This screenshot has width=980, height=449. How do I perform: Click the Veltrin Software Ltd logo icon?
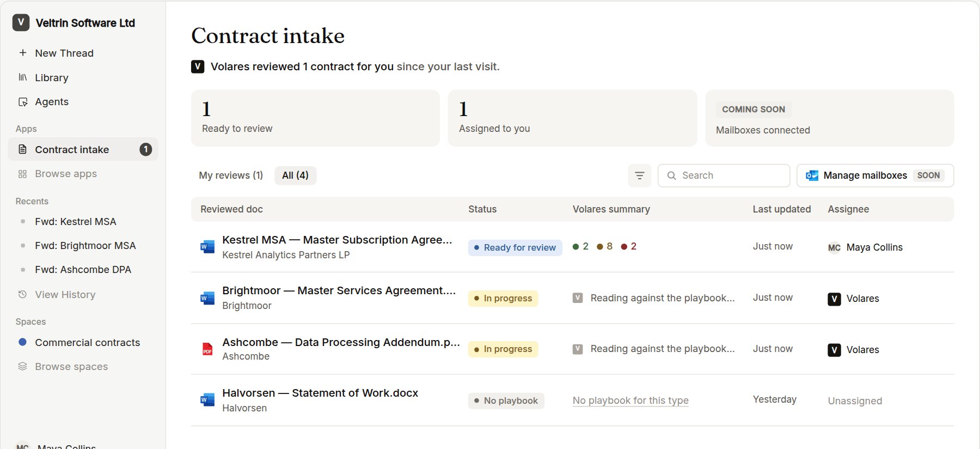pos(21,22)
